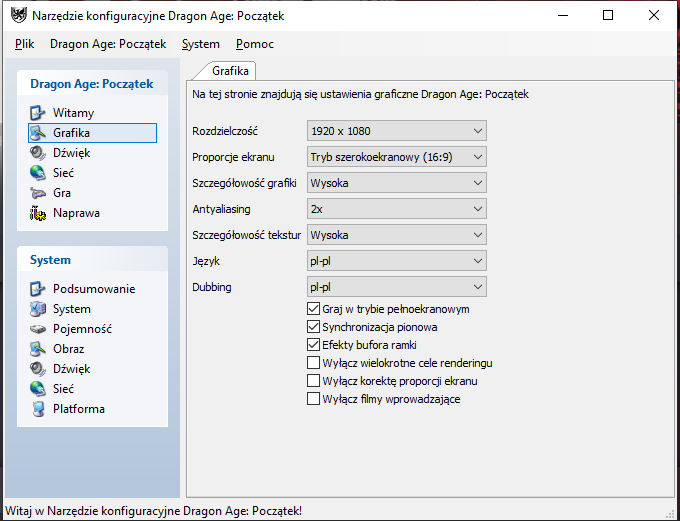This screenshot has height=521, width=680.
Task: Click the Witamy sidebar icon
Action: (x=38, y=113)
